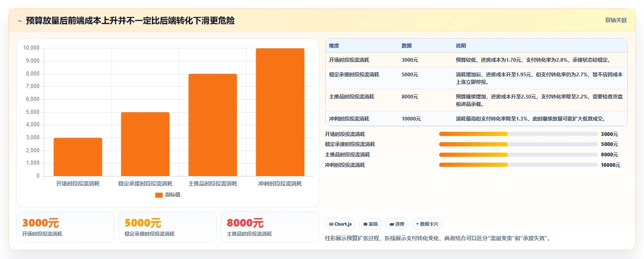
Task: Click the 数据 column header
Action: [407, 45]
